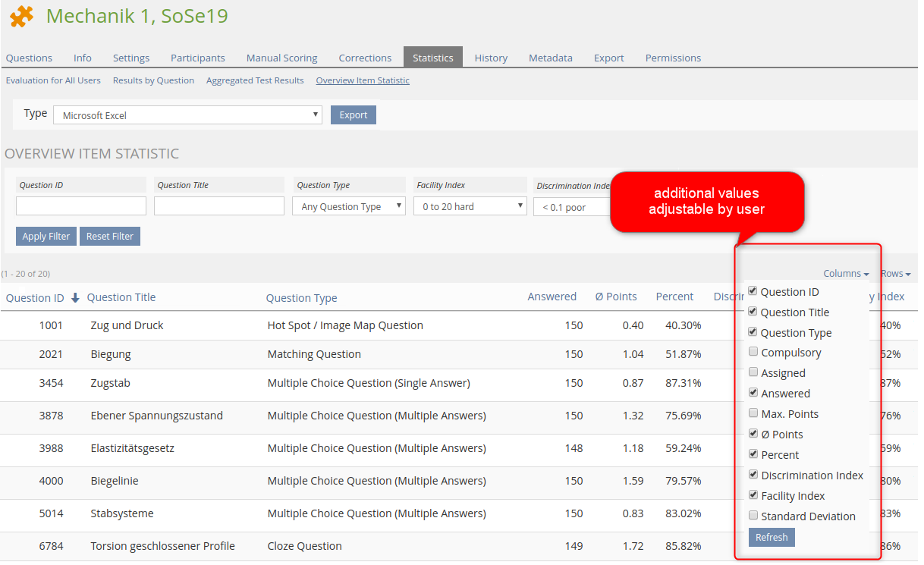Open the Manual Scoring tab
Screen dimensions: 924x565
click(281, 58)
